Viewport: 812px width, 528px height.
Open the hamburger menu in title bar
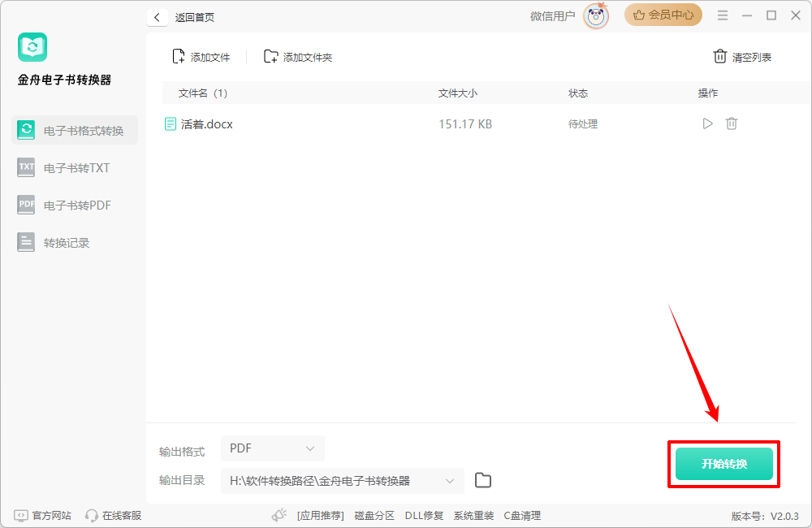(723, 15)
